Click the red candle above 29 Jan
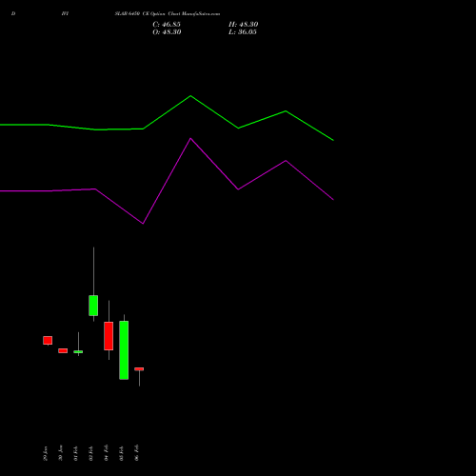The height and width of the screenshot is (476, 476). pyautogui.click(x=48, y=341)
